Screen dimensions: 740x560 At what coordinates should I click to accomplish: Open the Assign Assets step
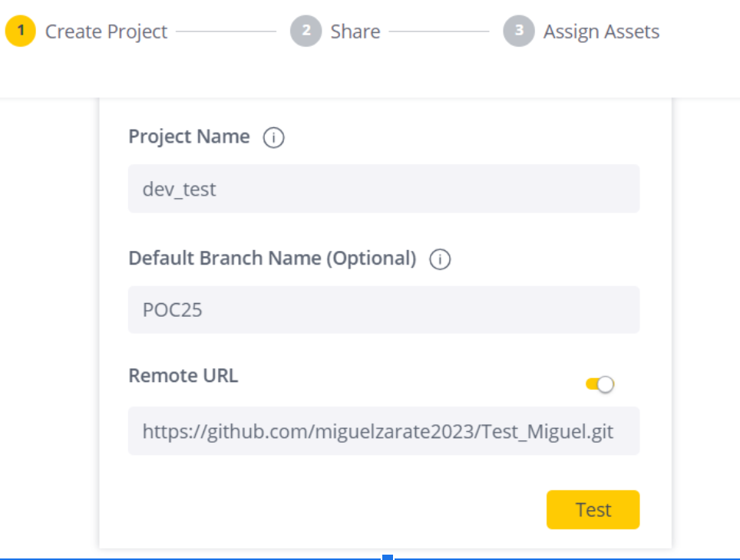[601, 31]
